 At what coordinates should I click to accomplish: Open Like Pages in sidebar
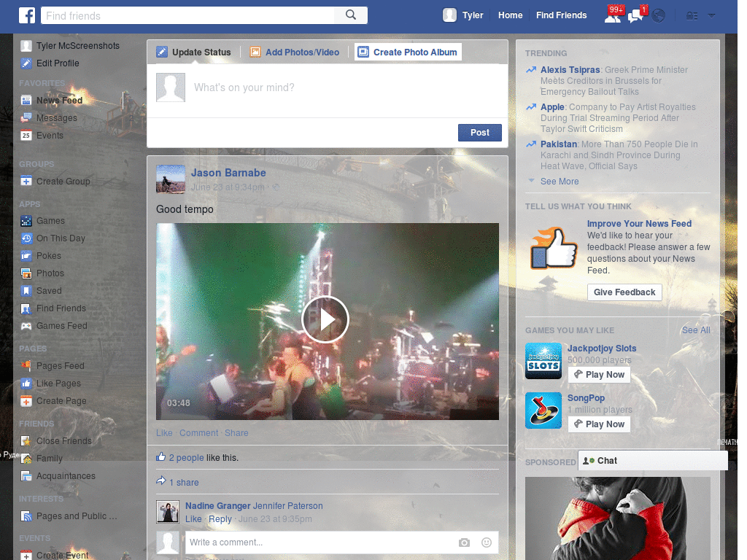pyautogui.click(x=50, y=384)
